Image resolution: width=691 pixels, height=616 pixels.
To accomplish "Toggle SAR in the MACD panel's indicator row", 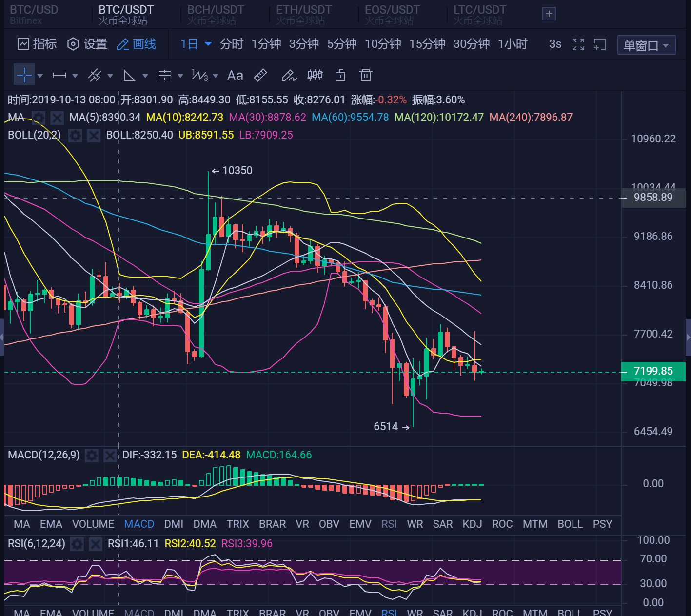I will coord(443,524).
